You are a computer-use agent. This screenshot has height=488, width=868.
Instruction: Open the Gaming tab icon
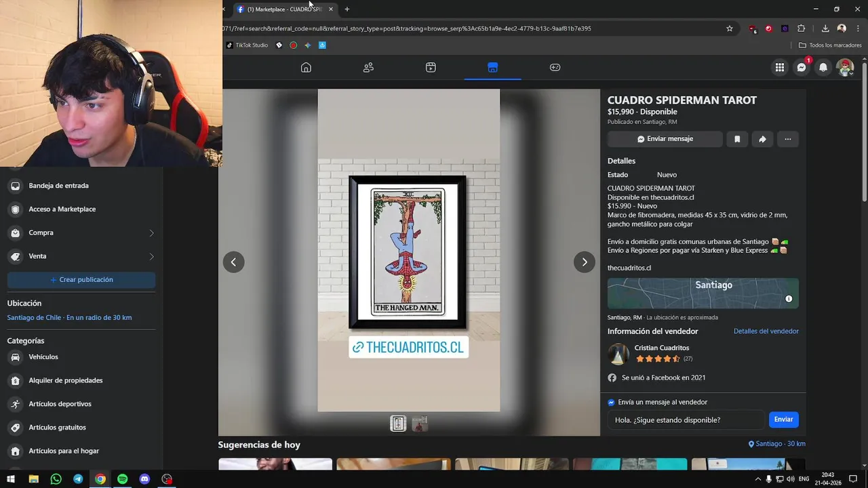pyautogui.click(x=555, y=67)
